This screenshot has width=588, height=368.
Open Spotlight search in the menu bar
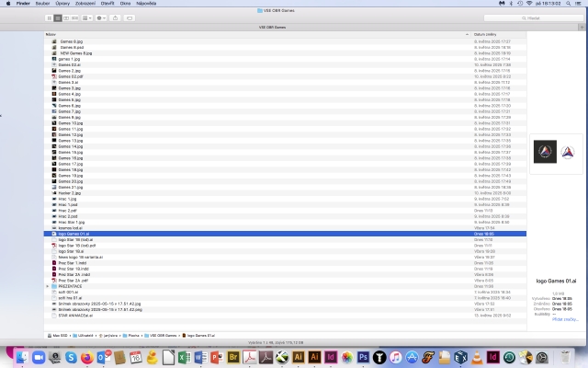click(569, 4)
